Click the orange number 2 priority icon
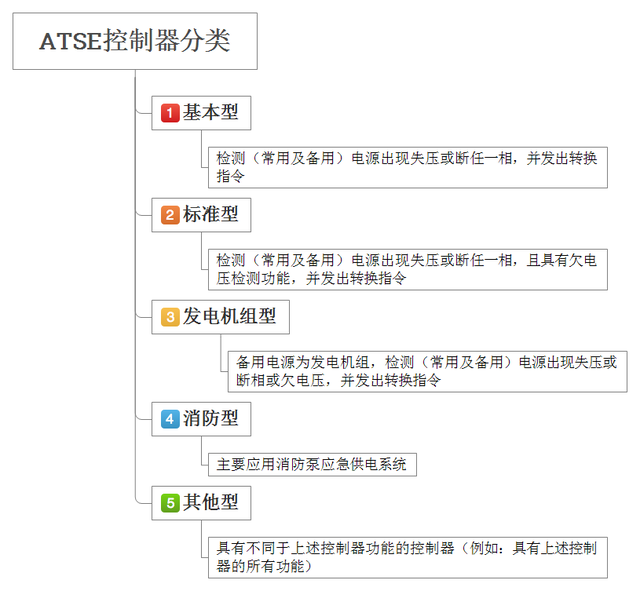The width and height of the screenshot is (640, 591). pyautogui.click(x=170, y=215)
